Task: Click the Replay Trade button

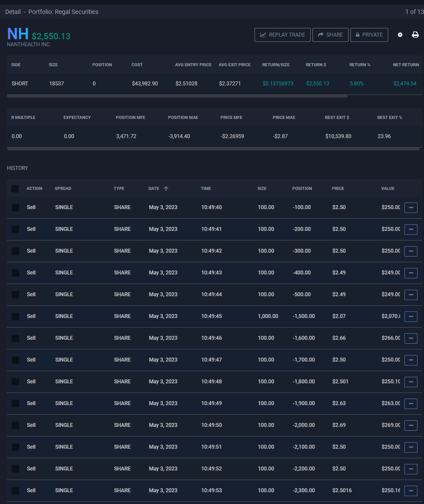Action: coord(282,35)
